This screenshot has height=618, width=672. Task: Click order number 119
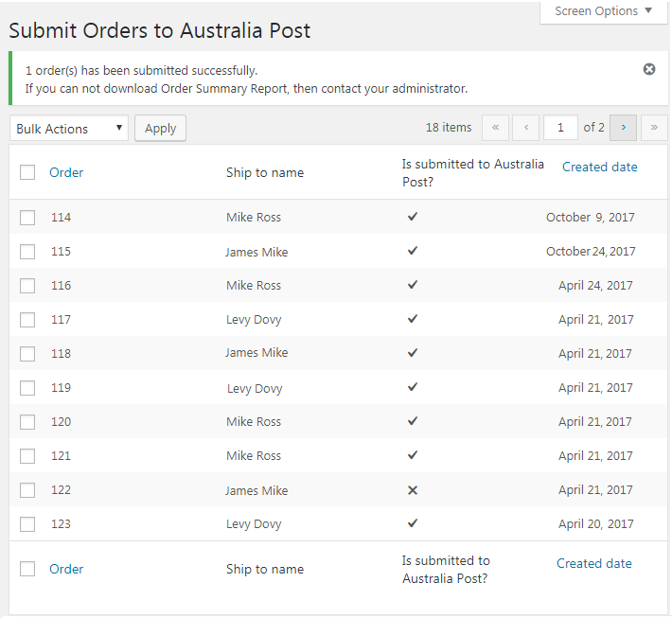pos(61,387)
